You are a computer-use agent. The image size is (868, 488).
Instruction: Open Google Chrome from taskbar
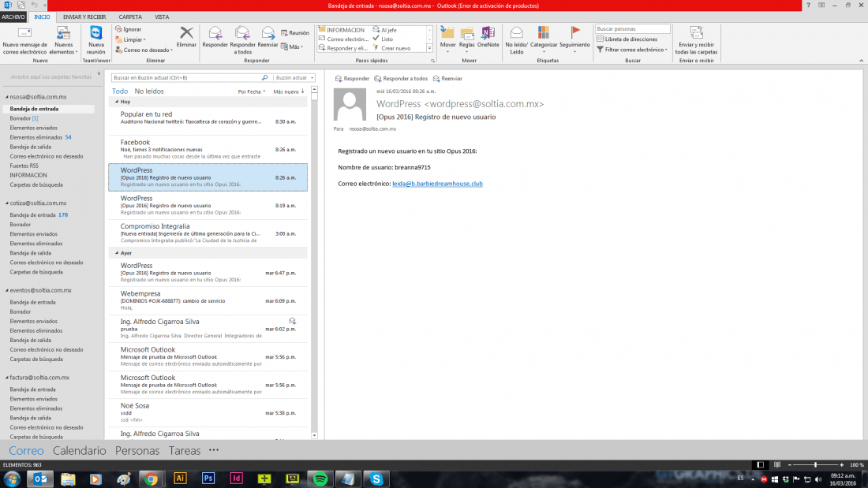tap(152, 479)
